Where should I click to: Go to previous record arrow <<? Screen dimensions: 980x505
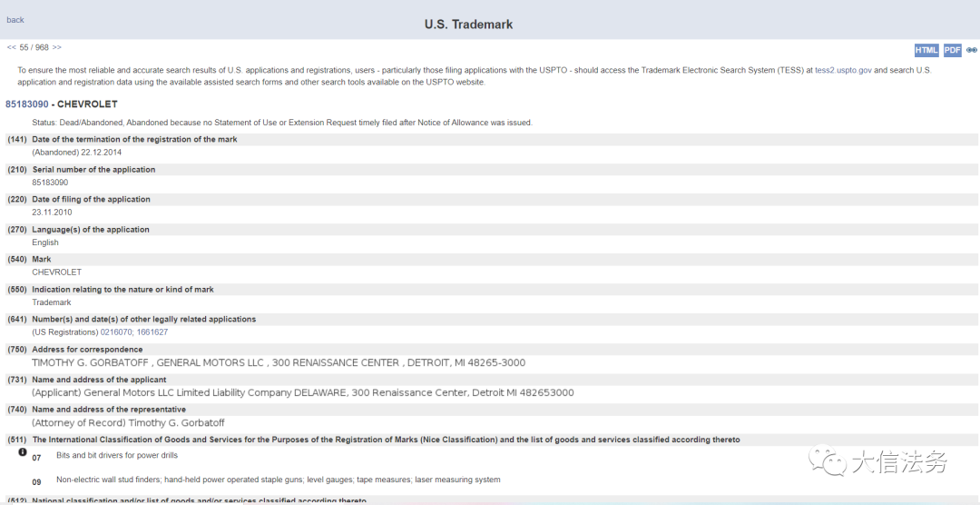[x=11, y=47]
